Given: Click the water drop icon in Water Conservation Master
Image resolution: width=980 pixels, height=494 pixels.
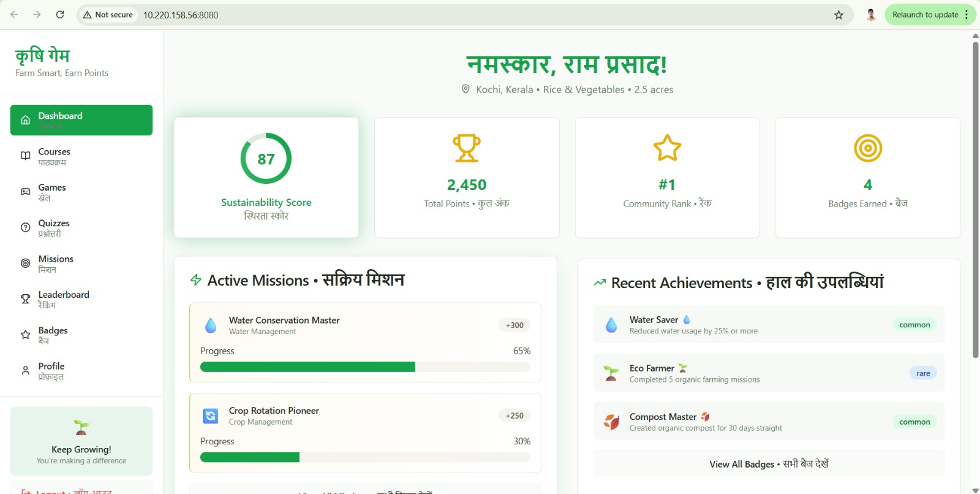Looking at the screenshot, I should click(211, 325).
